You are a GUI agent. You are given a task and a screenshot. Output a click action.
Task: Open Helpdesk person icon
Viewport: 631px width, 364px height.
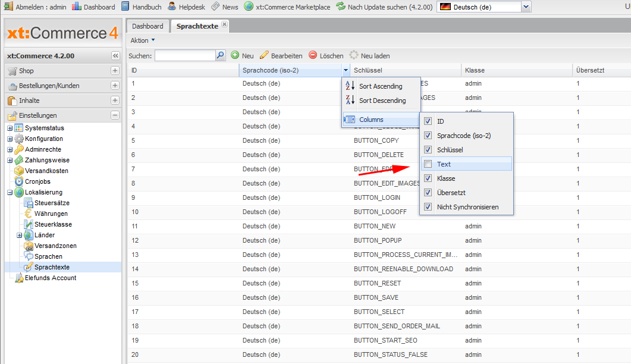click(172, 7)
